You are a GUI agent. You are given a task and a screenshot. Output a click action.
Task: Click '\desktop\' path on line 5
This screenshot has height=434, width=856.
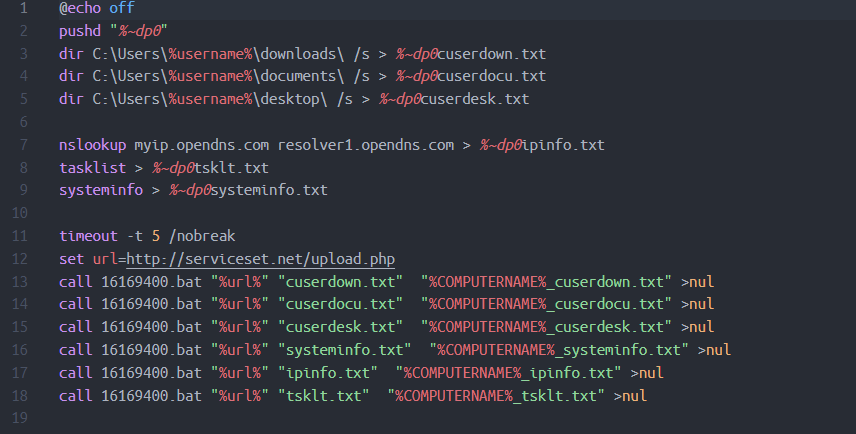pos(290,99)
